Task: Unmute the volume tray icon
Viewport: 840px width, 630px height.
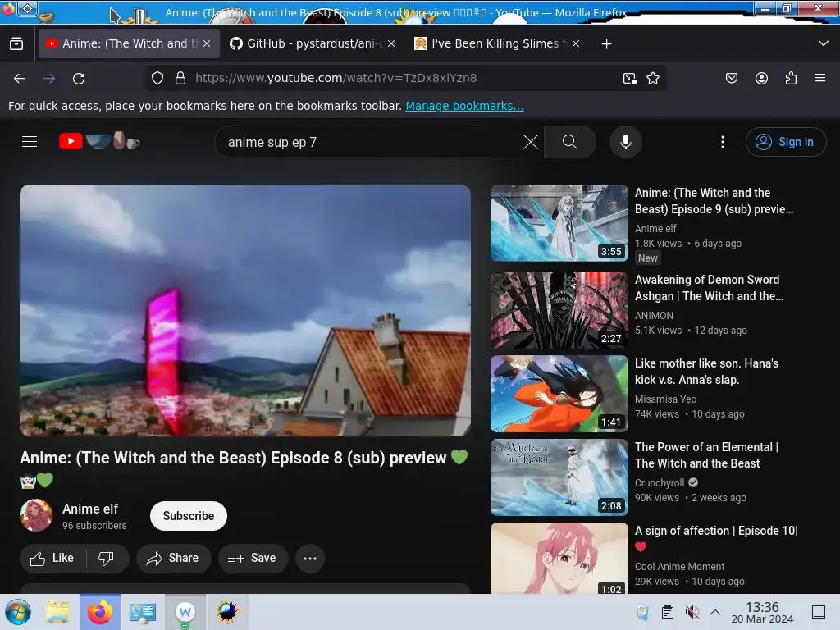Action: point(692,612)
